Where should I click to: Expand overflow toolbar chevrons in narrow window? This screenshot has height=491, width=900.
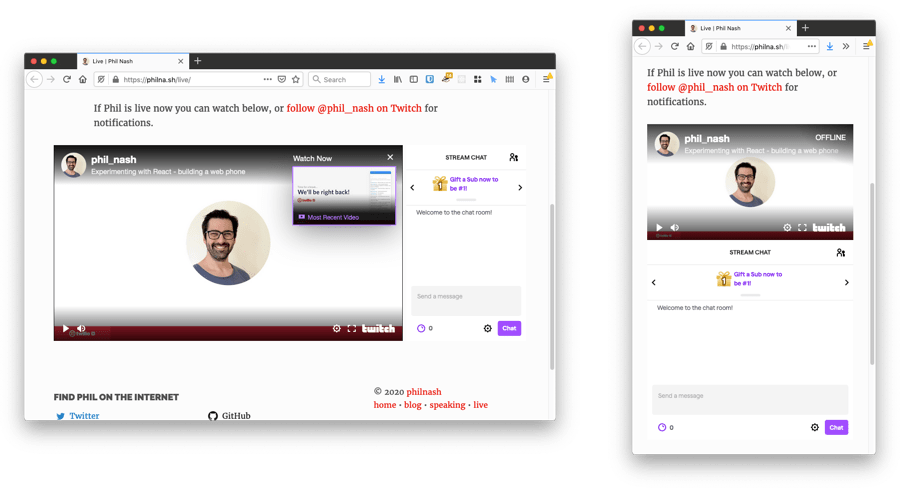[846, 47]
